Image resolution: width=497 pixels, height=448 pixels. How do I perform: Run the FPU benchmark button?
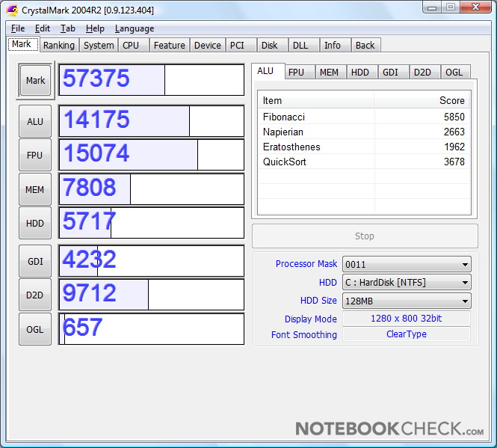pos(35,155)
